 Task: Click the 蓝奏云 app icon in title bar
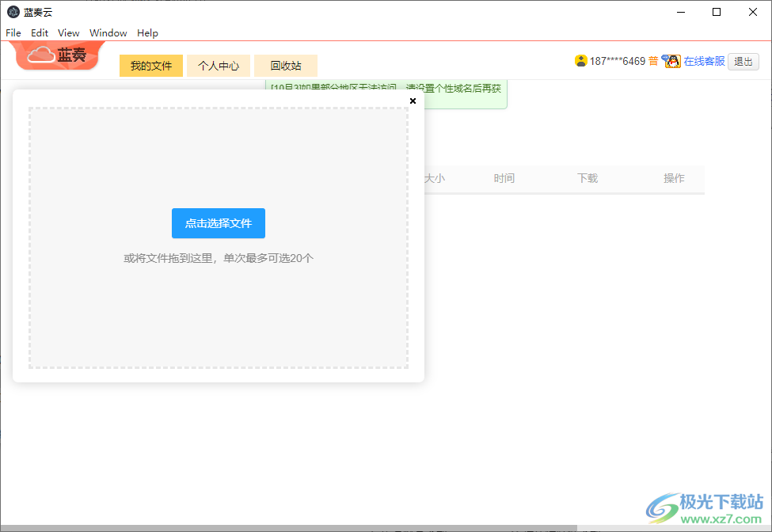pos(13,13)
